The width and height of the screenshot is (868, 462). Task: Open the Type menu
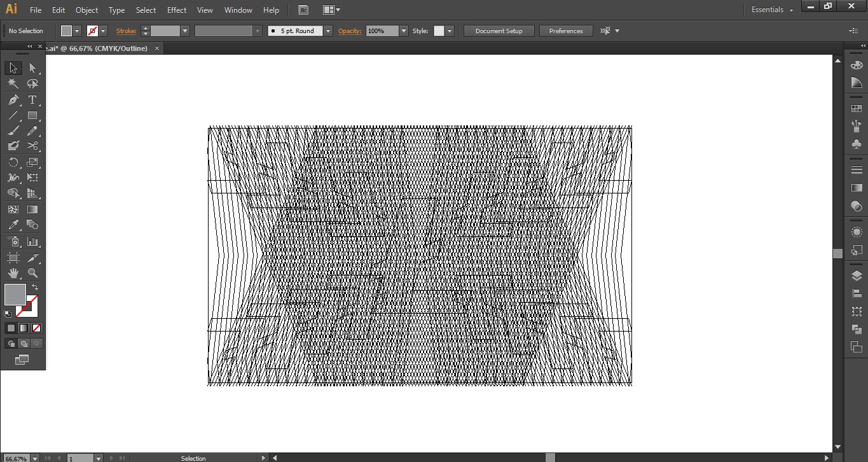pos(116,10)
